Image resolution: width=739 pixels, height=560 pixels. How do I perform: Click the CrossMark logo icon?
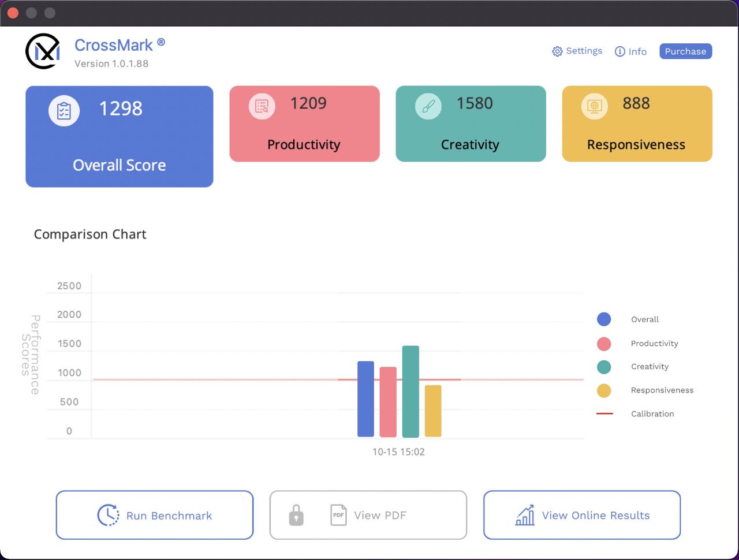[43, 51]
